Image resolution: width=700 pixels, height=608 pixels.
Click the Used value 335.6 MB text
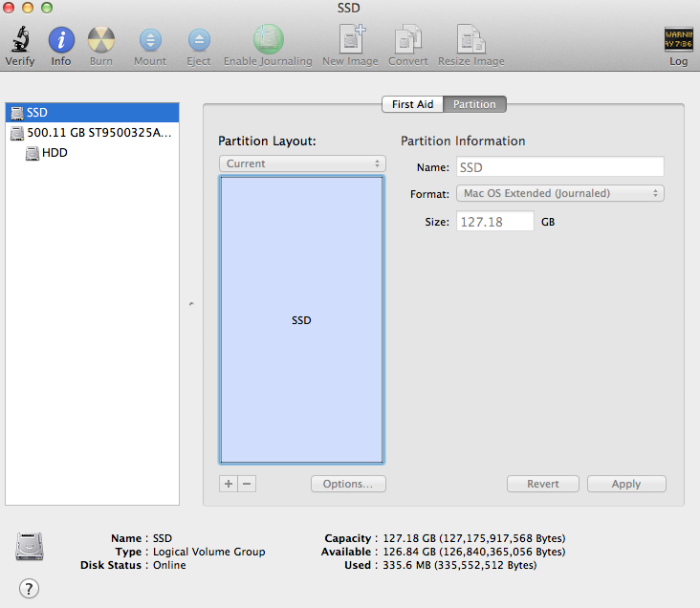[x=459, y=565]
